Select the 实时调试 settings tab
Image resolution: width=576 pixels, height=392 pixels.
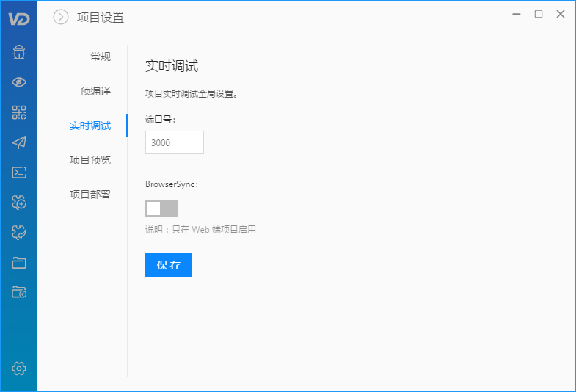pyautogui.click(x=90, y=126)
